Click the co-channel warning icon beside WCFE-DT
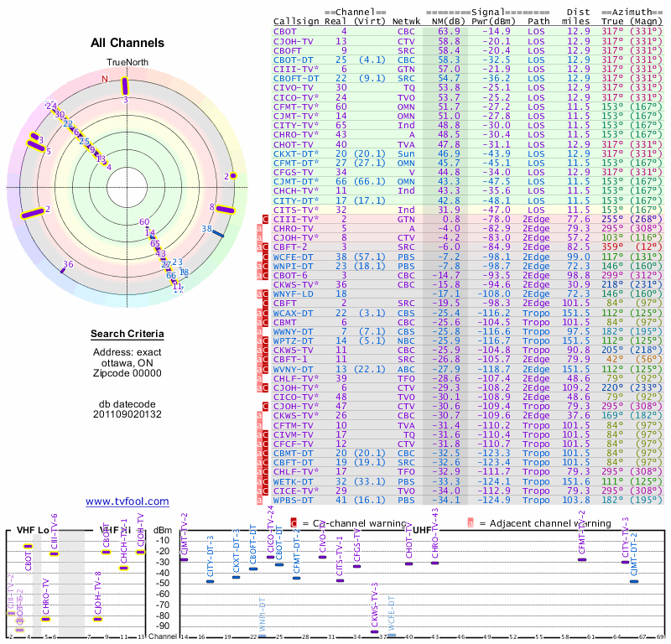671x644 pixels. tap(267, 256)
